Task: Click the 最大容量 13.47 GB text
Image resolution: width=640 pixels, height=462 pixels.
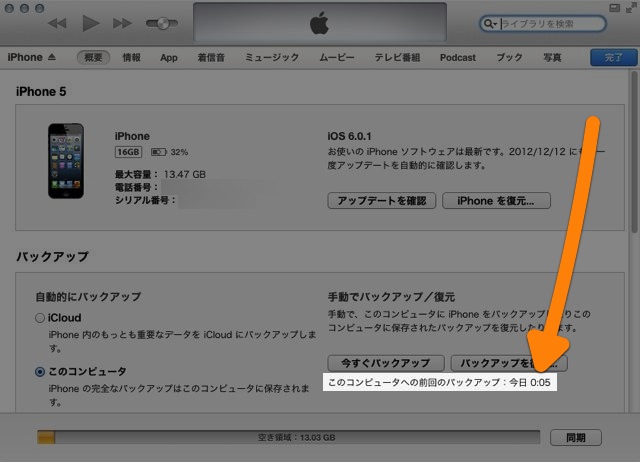Action: pyautogui.click(x=160, y=174)
